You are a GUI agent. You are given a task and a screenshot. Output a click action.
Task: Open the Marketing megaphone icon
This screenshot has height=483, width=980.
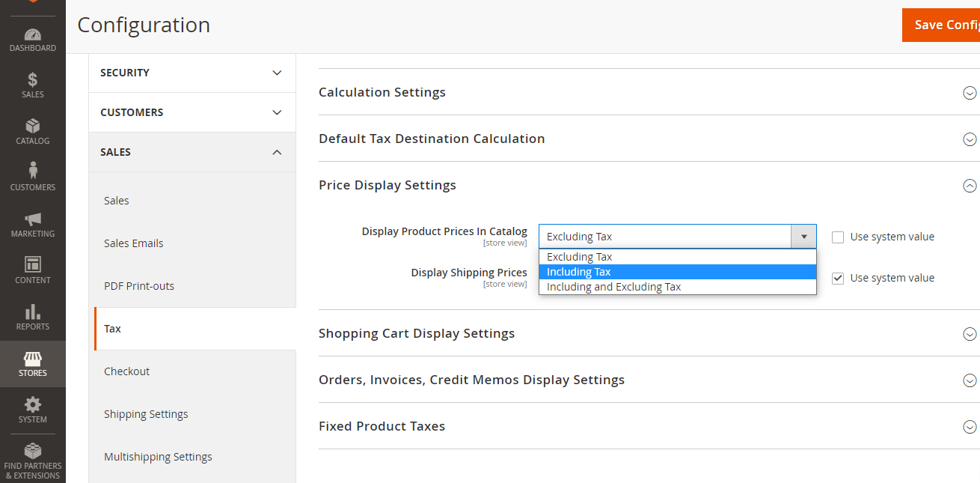32,219
